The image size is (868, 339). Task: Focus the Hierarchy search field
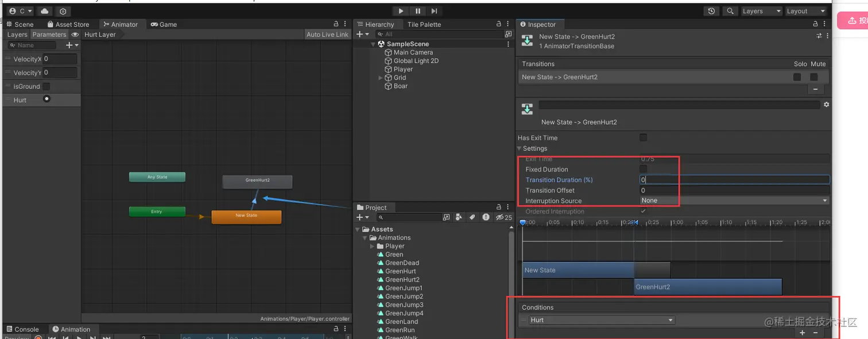[x=439, y=34]
